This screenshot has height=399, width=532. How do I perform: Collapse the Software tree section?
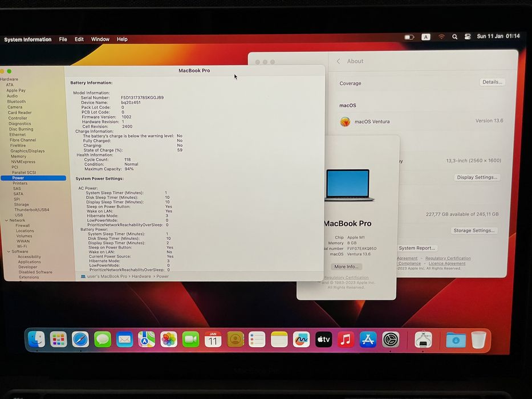point(9,251)
